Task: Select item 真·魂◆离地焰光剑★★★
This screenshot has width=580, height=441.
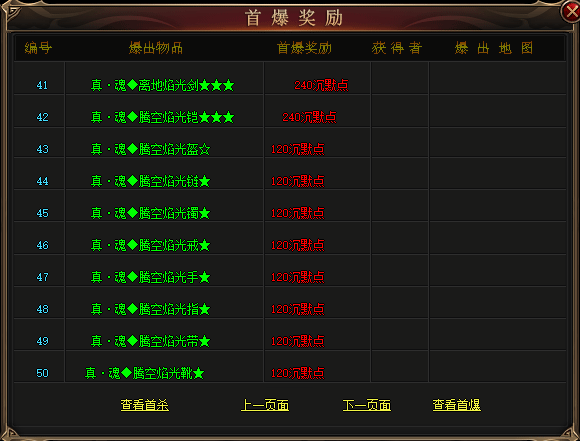Action: (x=163, y=85)
